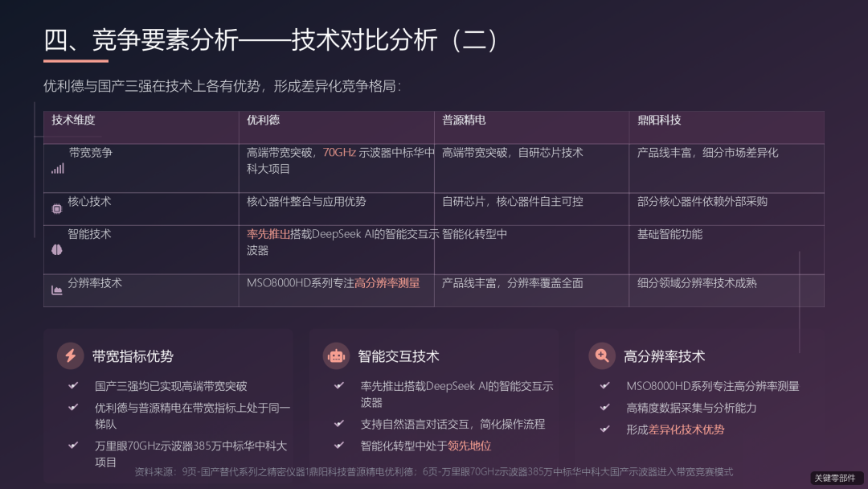Click the bullet text 万里眼70GHz示波器385万中标华中科大项目
The height and width of the screenshot is (489, 868).
[x=190, y=454]
